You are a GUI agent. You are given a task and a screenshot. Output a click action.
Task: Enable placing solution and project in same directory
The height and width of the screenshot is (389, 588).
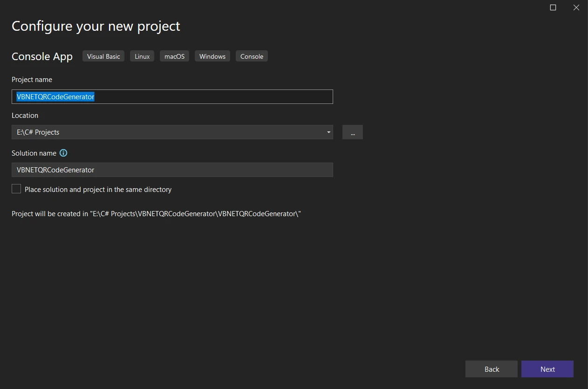16,189
